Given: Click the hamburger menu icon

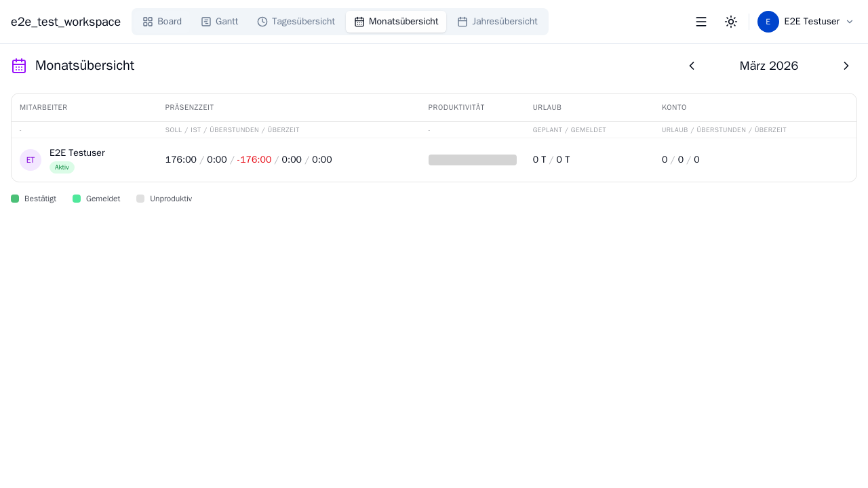Looking at the screenshot, I should [x=701, y=22].
